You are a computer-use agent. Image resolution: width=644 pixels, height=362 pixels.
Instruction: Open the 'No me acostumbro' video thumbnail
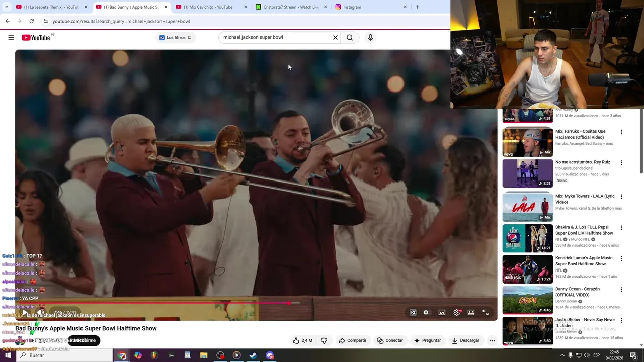point(528,173)
